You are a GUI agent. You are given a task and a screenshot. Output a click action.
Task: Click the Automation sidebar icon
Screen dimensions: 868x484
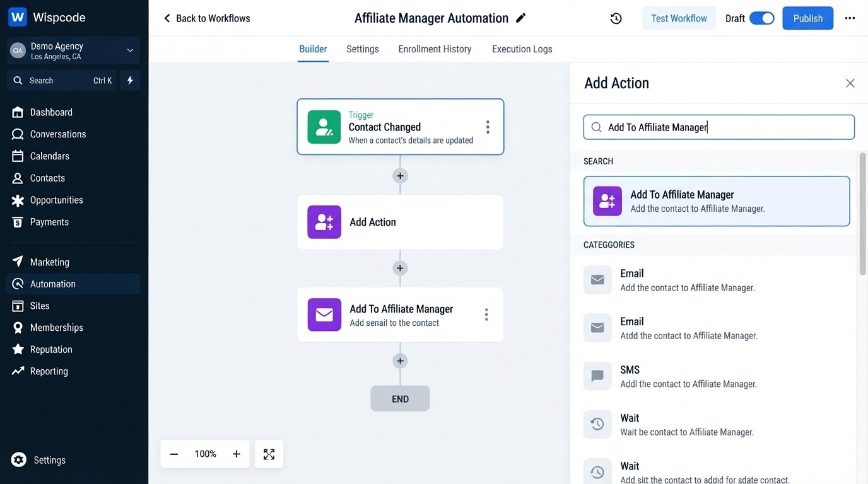pos(18,284)
